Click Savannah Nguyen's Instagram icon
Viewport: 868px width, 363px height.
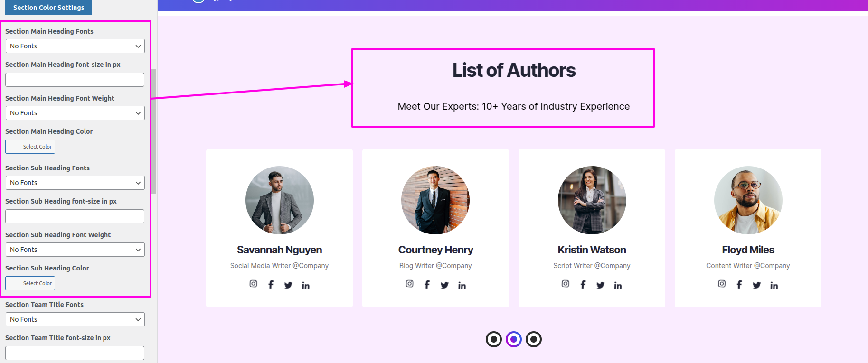[x=254, y=284]
